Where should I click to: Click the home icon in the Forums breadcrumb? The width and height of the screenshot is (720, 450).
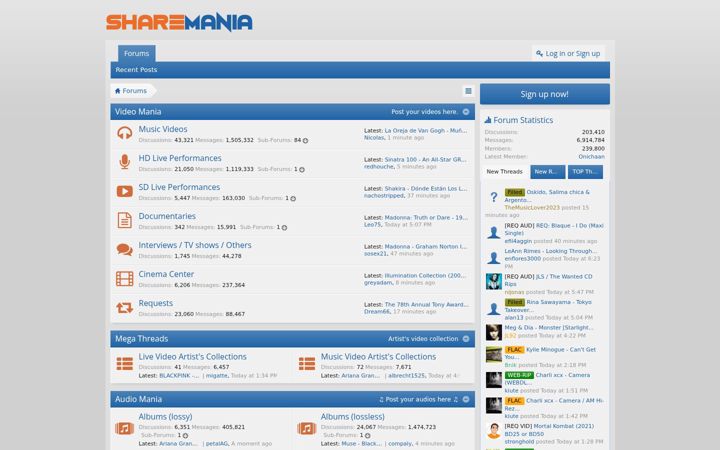[x=118, y=91]
